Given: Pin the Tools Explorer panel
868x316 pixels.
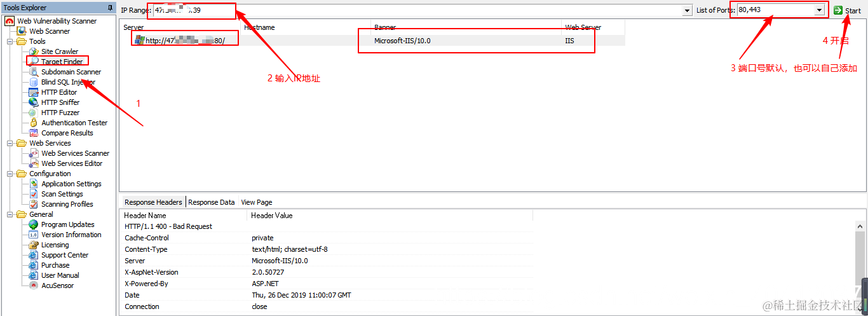Looking at the screenshot, I should [110, 8].
